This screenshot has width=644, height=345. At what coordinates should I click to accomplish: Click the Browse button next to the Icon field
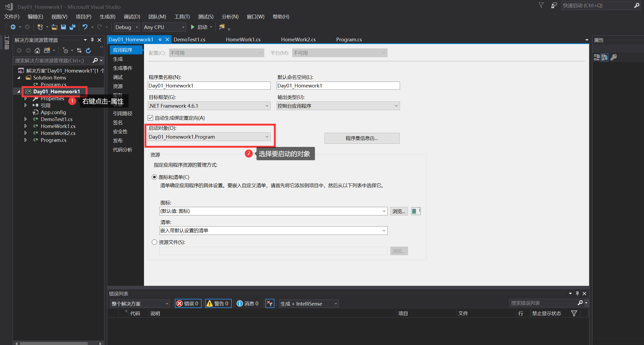[399, 211]
